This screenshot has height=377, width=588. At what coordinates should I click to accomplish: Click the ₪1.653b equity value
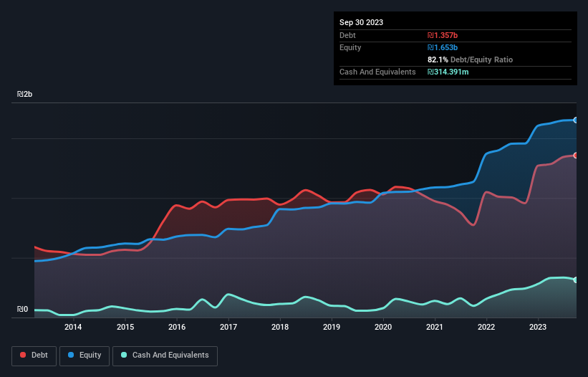[443, 47]
